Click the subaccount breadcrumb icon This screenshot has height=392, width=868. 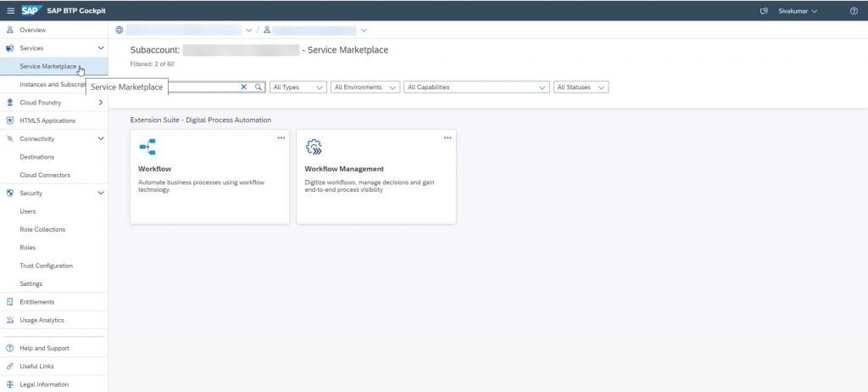[267, 30]
